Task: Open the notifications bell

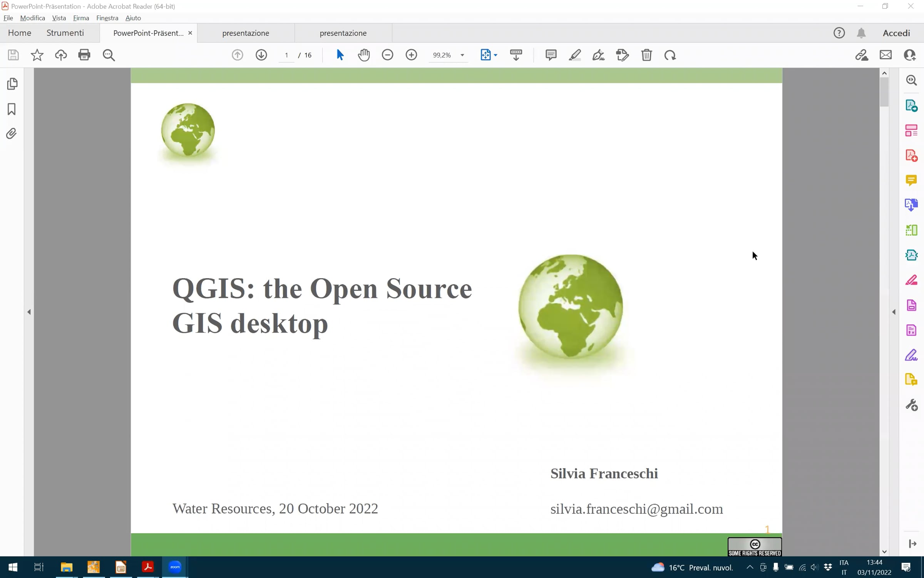Action: click(861, 33)
